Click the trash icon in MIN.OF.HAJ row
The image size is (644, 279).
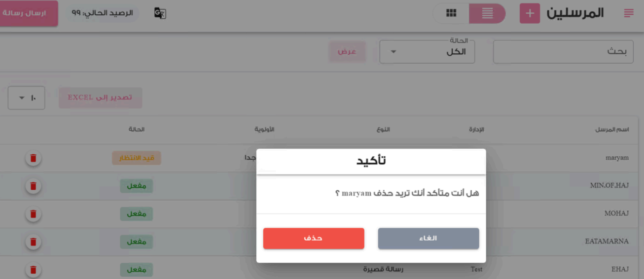(x=33, y=186)
